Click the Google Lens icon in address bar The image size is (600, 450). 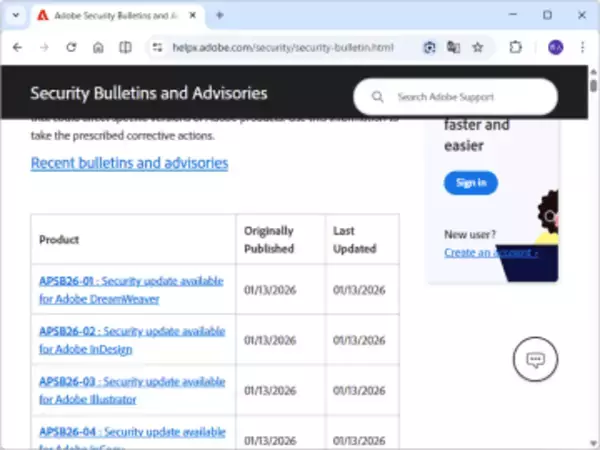429,47
